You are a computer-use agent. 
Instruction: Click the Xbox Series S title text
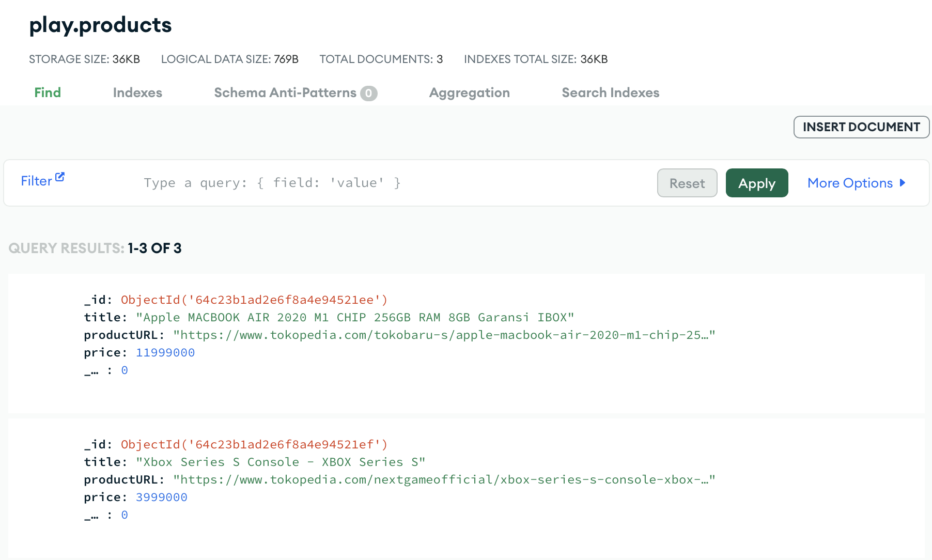281,462
